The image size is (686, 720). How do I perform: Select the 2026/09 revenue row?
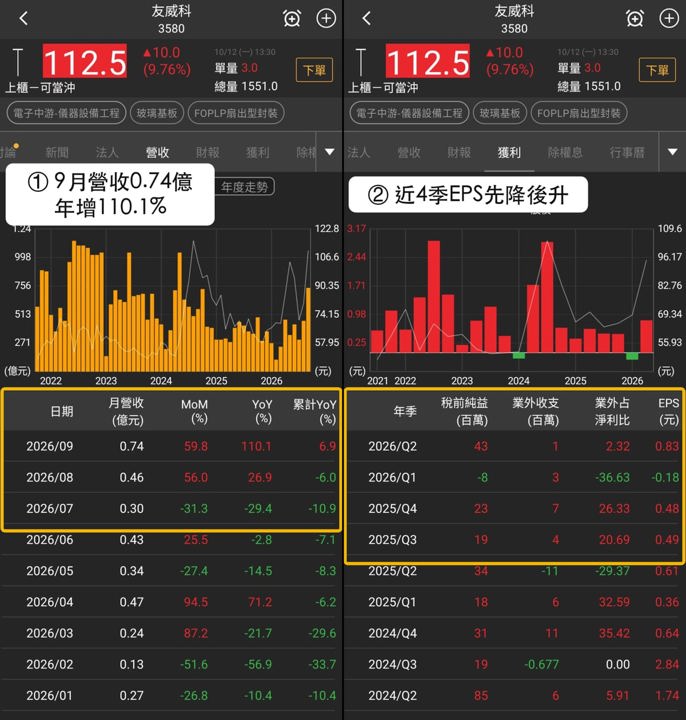pyautogui.click(x=171, y=446)
